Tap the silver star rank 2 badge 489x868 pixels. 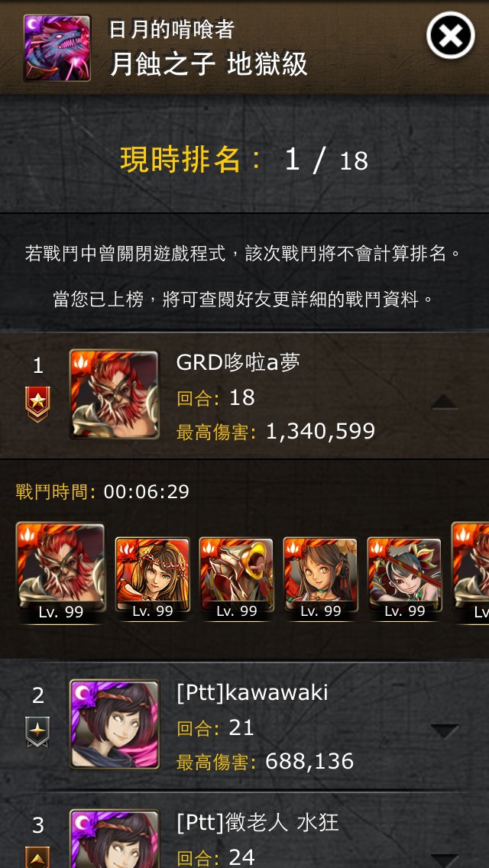tap(37, 732)
